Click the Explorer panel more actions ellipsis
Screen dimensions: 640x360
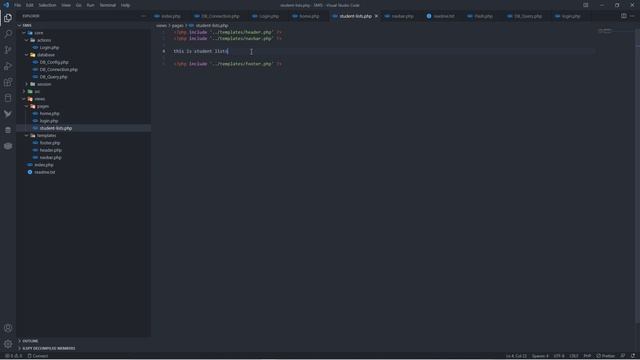pyautogui.click(x=143, y=16)
